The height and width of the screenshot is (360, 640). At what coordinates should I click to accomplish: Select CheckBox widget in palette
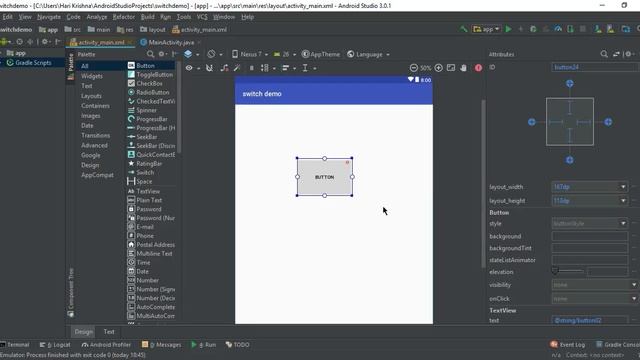pyautogui.click(x=151, y=83)
